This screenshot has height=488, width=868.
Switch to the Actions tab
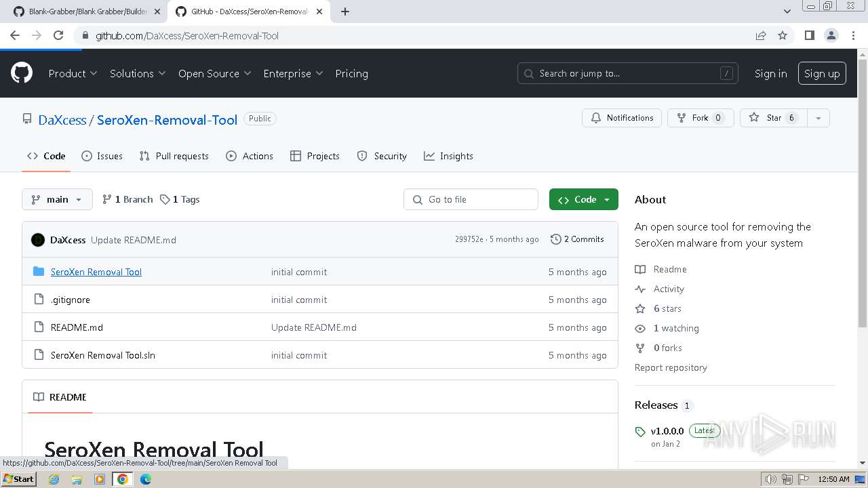[x=250, y=156]
